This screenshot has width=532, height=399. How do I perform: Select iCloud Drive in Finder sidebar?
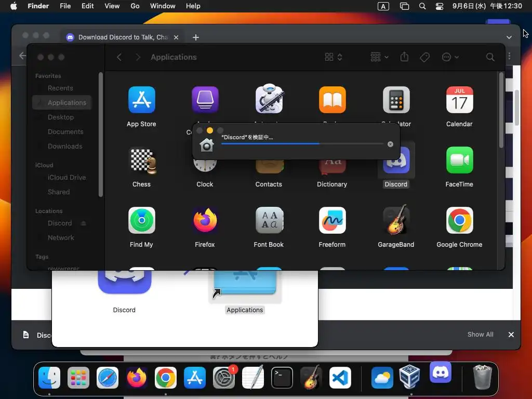point(67,178)
